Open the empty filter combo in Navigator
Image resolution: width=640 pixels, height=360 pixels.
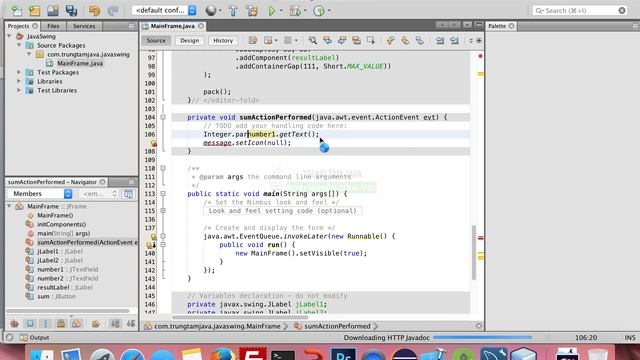point(98,193)
